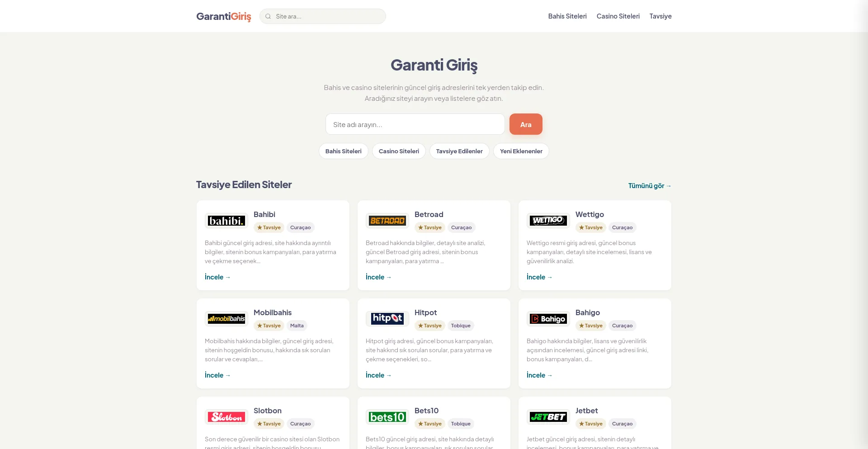Click the Tavsiye star badge on Wettigo card
The height and width of the screenshot is (449, 868).
591,227
